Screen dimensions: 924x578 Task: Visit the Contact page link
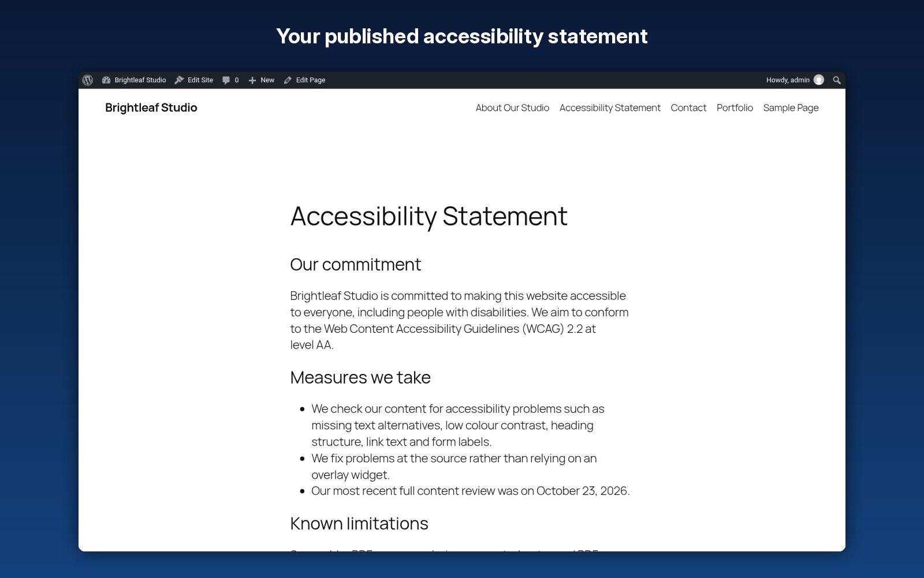click(688, 108)
